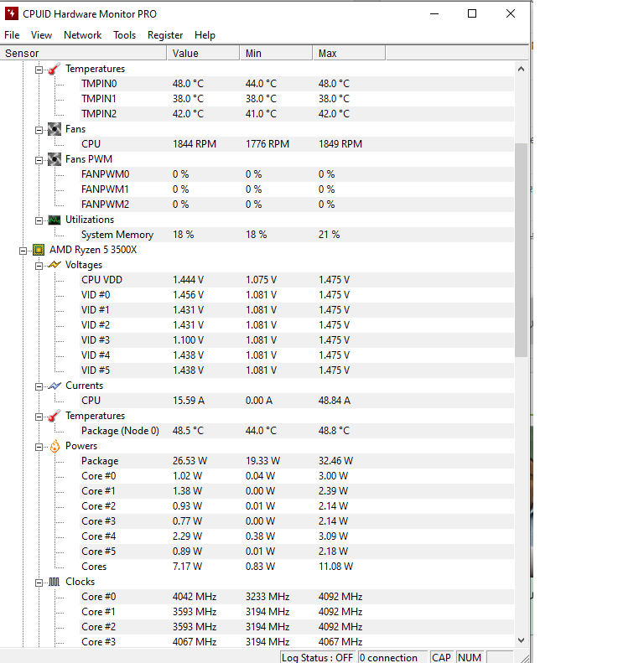
Task: Select the FANPWM1 row
Action: [x=297, y=189]
